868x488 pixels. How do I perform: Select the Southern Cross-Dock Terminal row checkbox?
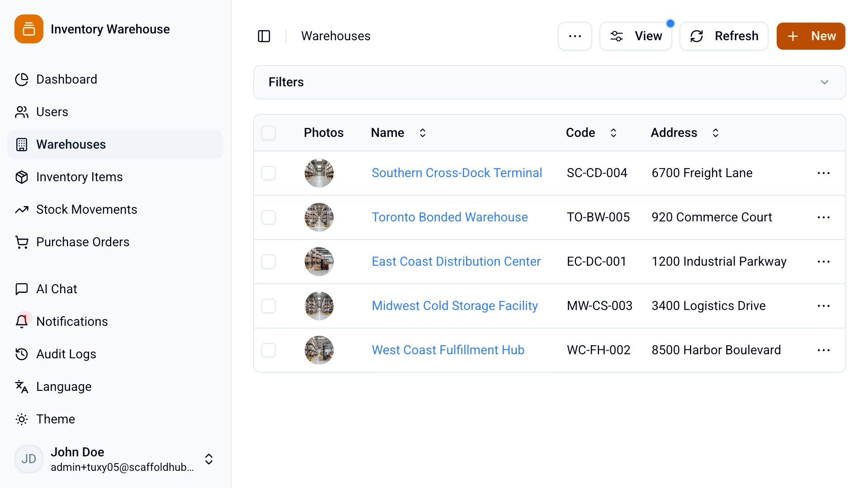269,173
